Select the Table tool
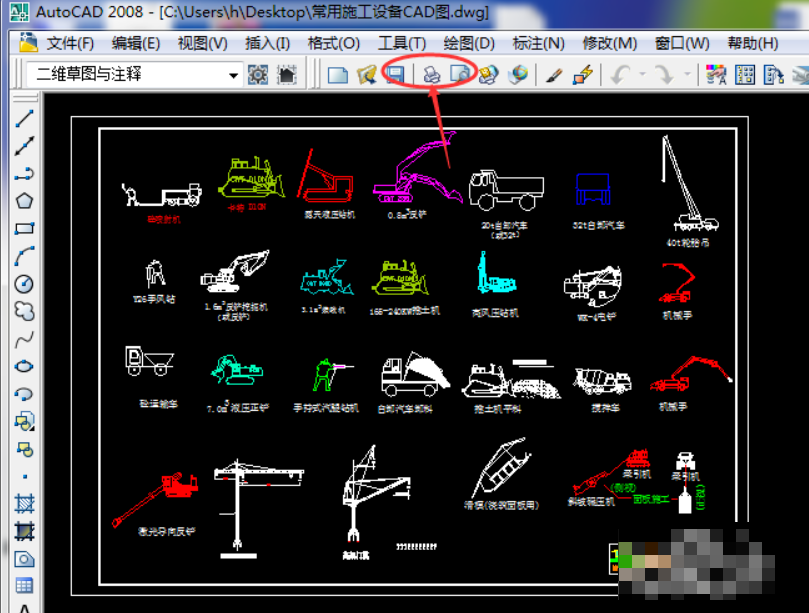Screen dimensions: 809x613 point(24,586)
